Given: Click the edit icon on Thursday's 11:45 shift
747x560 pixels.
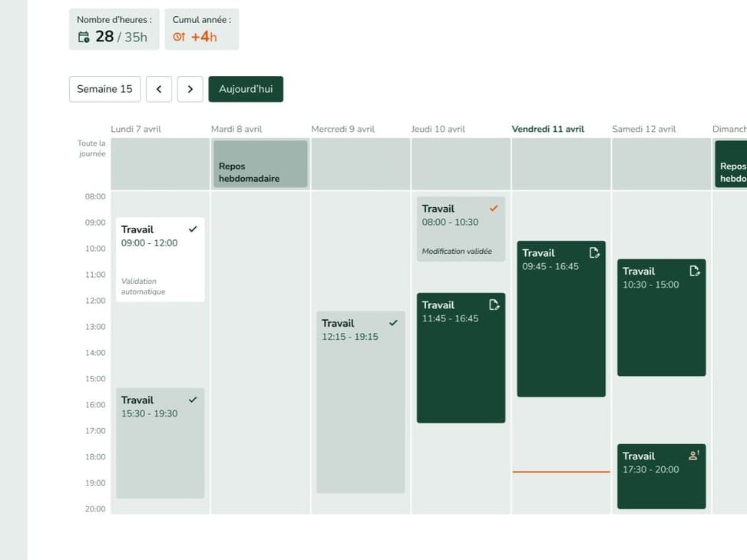Looking at the screenshot, I should (494, 305).
